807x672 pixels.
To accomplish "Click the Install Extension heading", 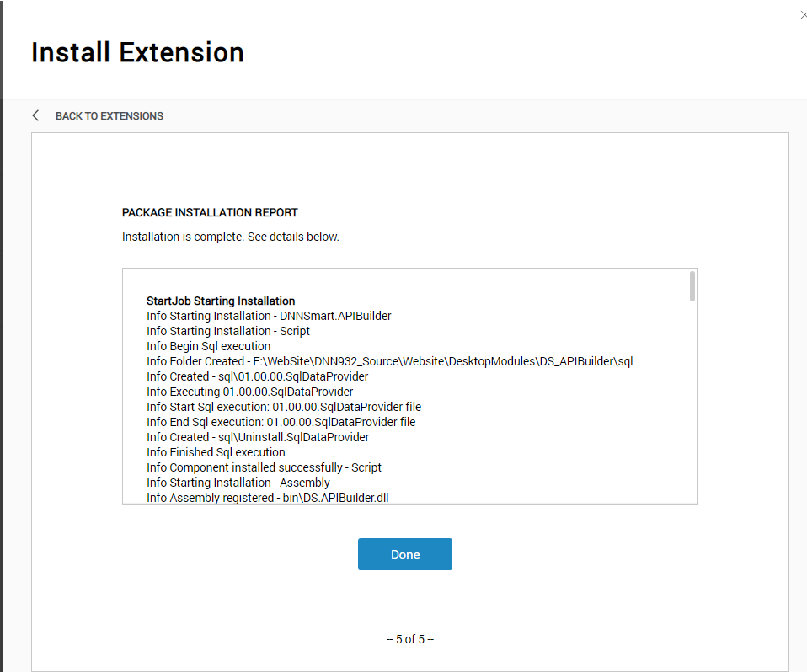I will (x=137, y=52).
